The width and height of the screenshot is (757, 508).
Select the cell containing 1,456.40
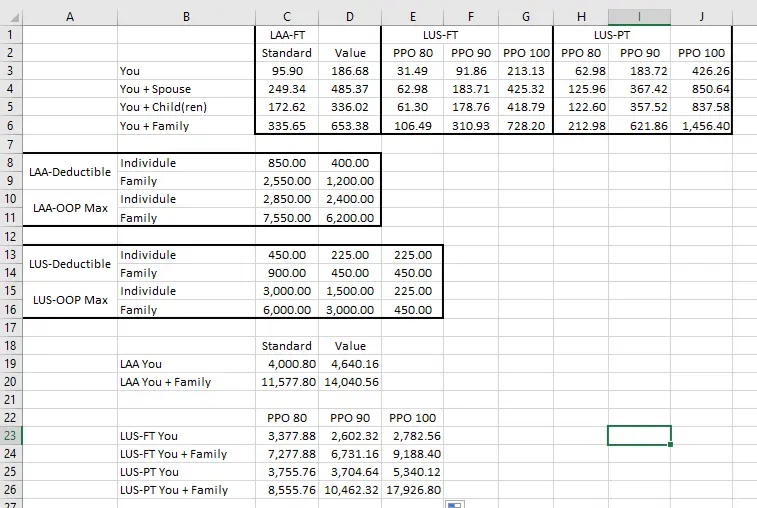702,126
